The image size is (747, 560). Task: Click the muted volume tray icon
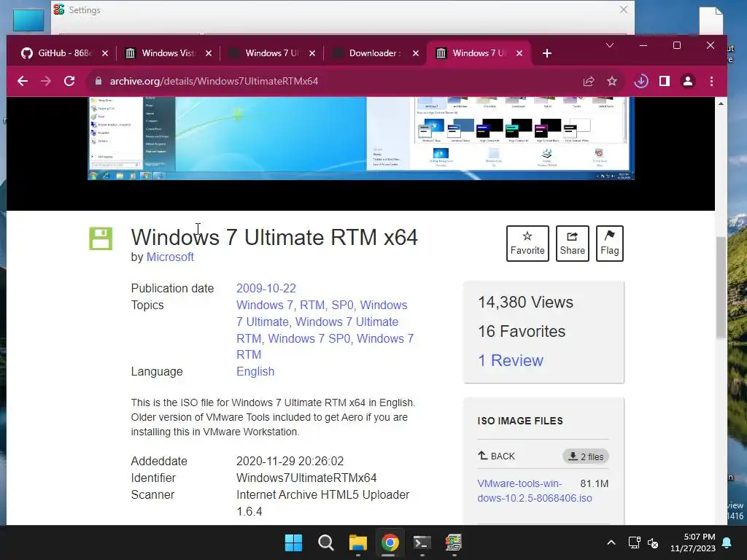653,542
